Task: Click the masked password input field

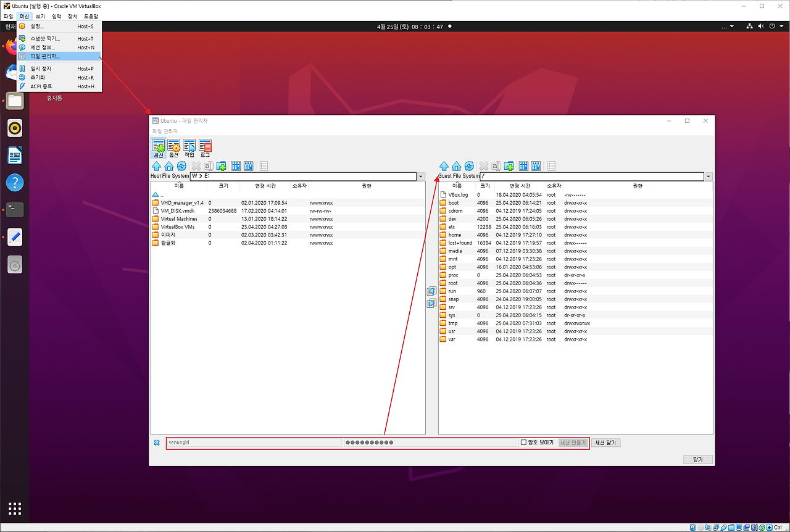Action: [431, 443]
